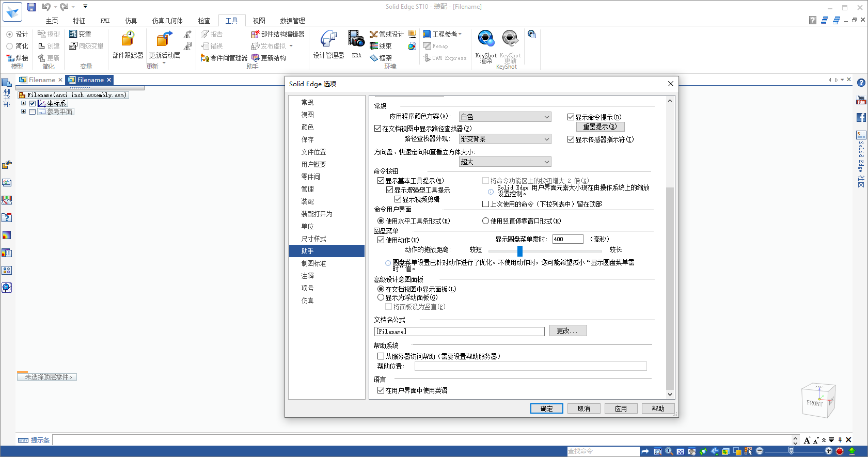Screen dimensions: 868x457
Task: Click the 创建 create simplified icon
Action: tap(49, 46)
